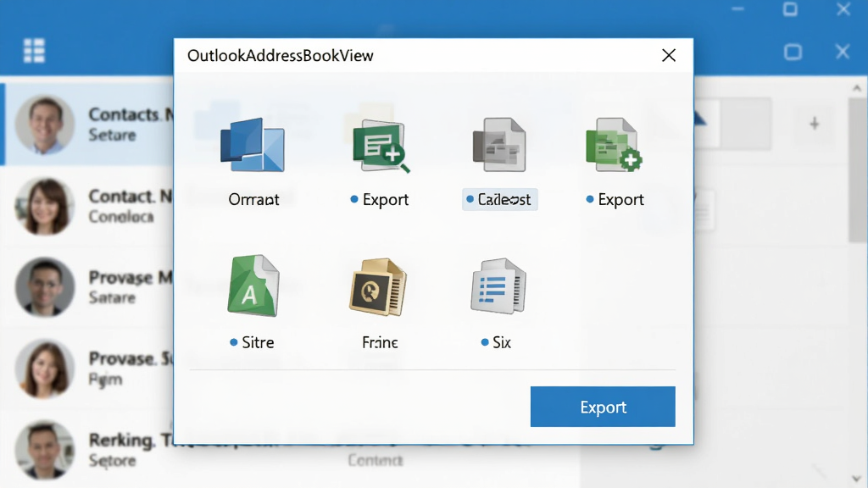Open the grid apps icon in header
This screenshot has width=868, height=488.
[x=34, y=50]
